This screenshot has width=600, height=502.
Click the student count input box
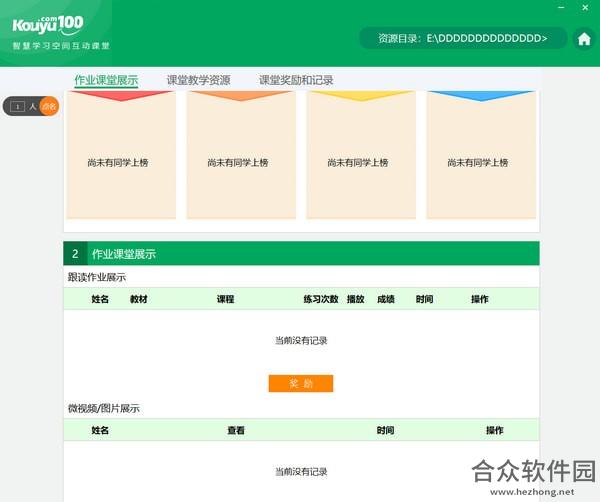(18, 106)
